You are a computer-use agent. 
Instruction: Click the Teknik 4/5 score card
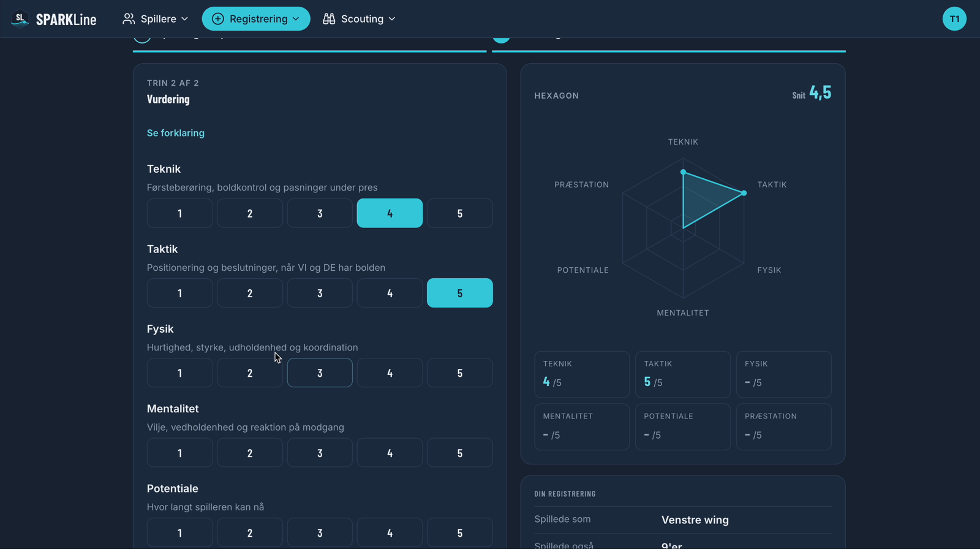[x=582, y=374]
